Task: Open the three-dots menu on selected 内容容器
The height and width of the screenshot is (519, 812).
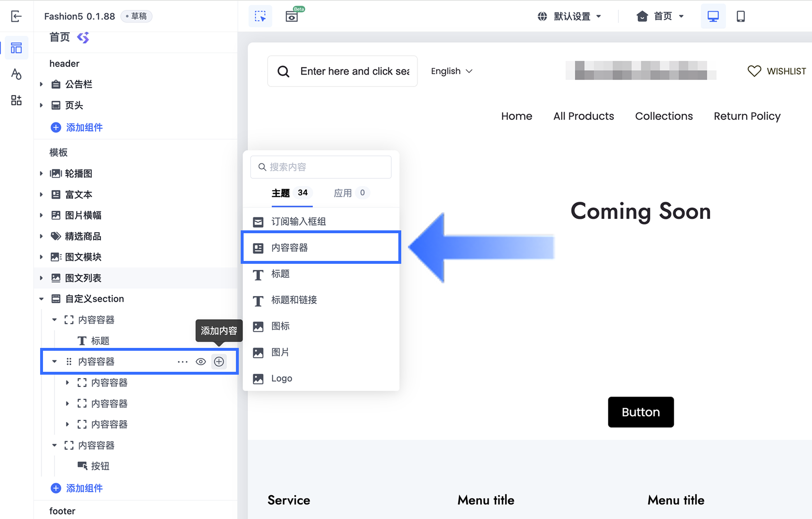Action: tap(182, 362)
